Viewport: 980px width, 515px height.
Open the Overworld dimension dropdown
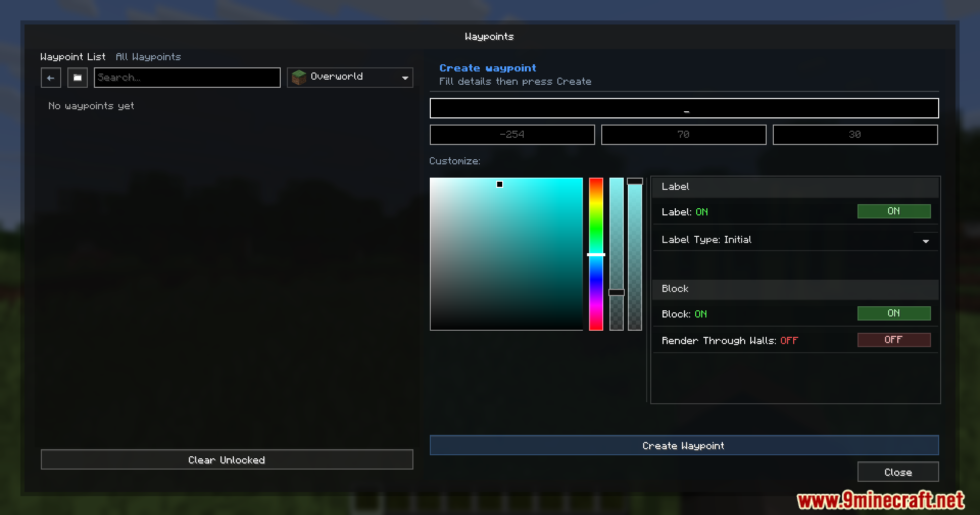350,78
